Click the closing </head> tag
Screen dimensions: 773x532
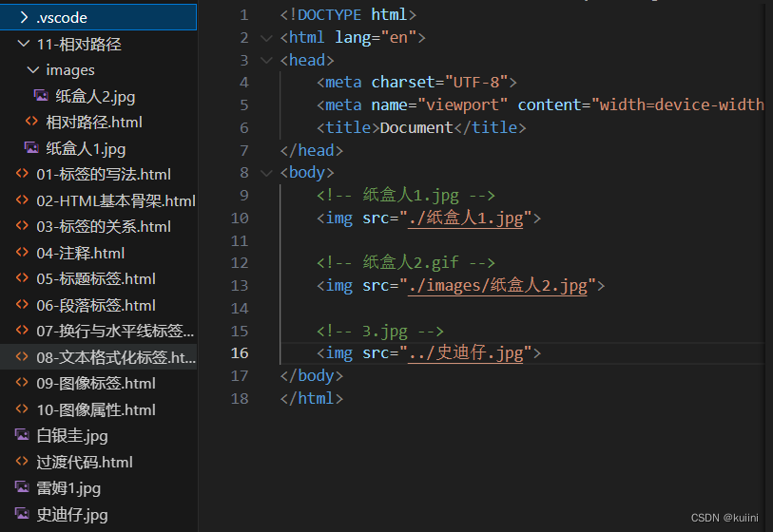click(x=312, y=150)
